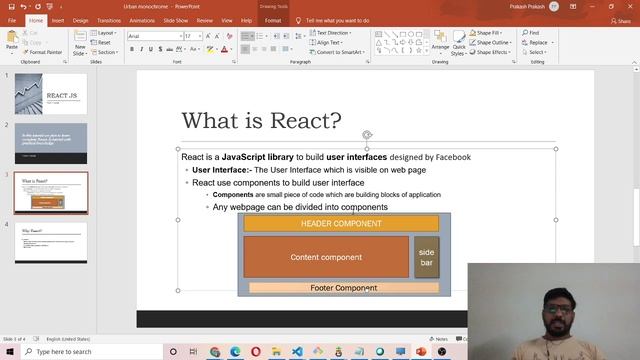Switch to the Insert tab
640x360 pixels.
pos(58,20)
